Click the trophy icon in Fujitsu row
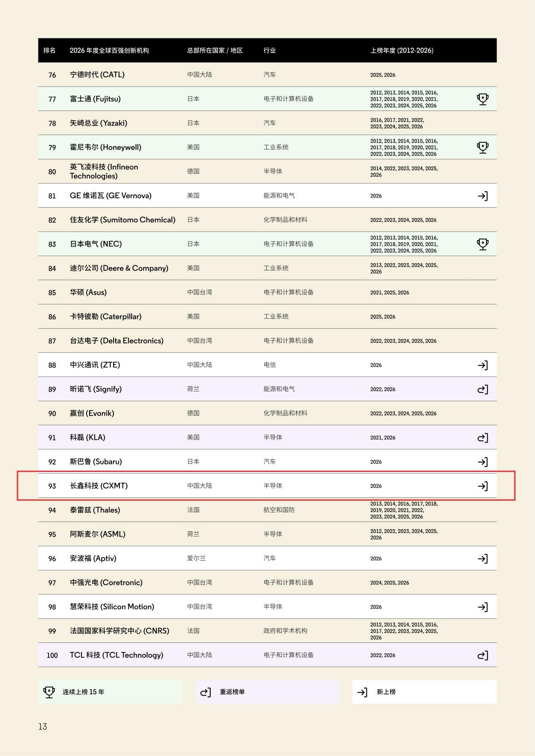Screen dimensions: 535x756 click(483, 99)
